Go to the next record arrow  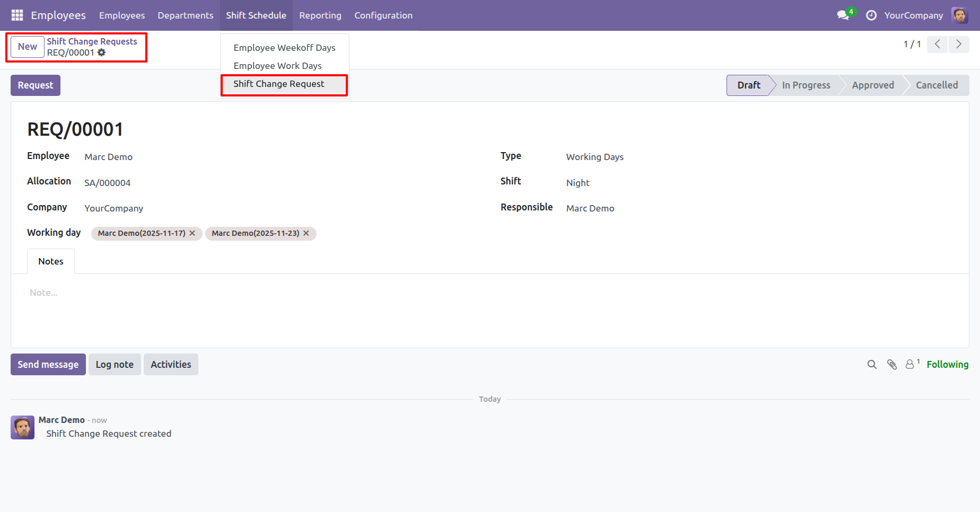959,44
